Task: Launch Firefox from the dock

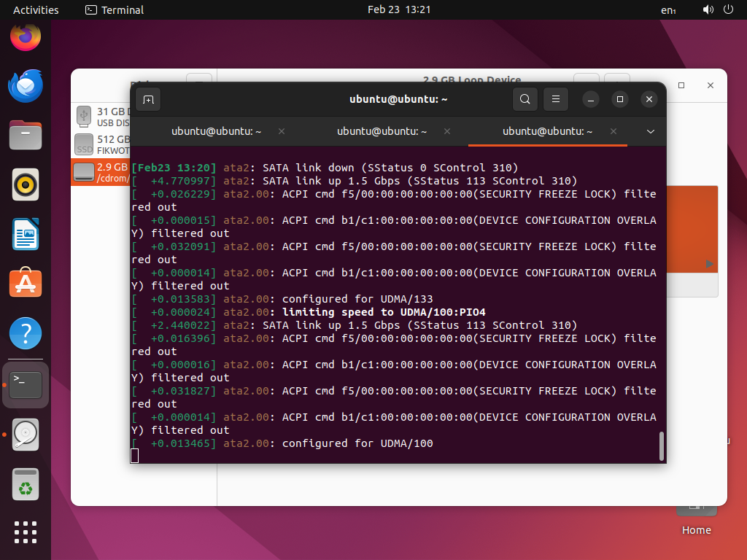Action: (26, 38)
